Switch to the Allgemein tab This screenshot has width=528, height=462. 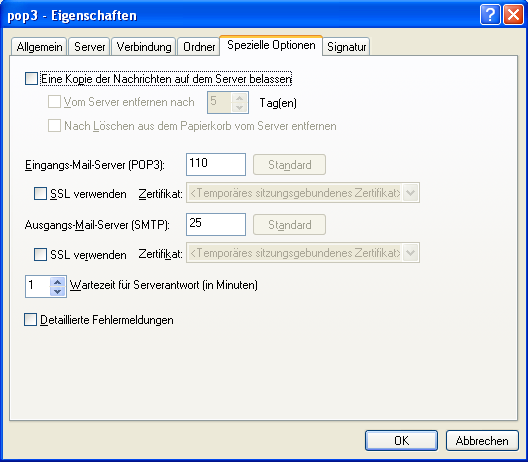click(x=39, y=46)
